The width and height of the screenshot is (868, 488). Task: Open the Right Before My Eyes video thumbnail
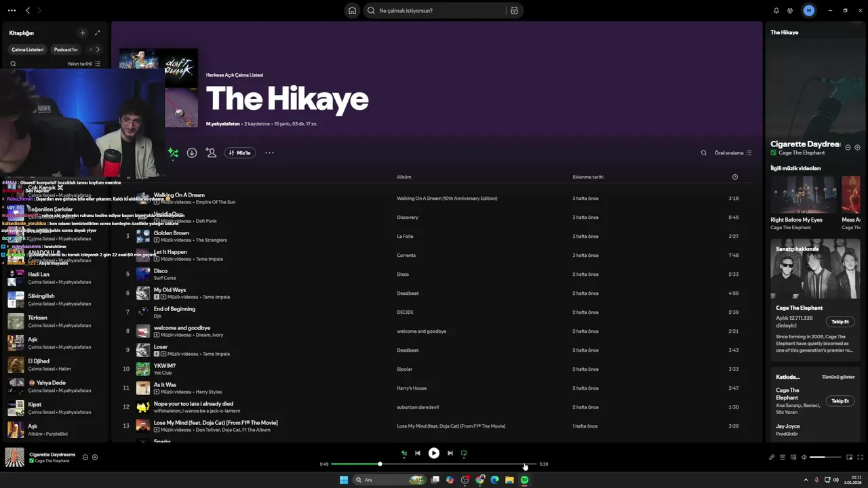point(804,195)
